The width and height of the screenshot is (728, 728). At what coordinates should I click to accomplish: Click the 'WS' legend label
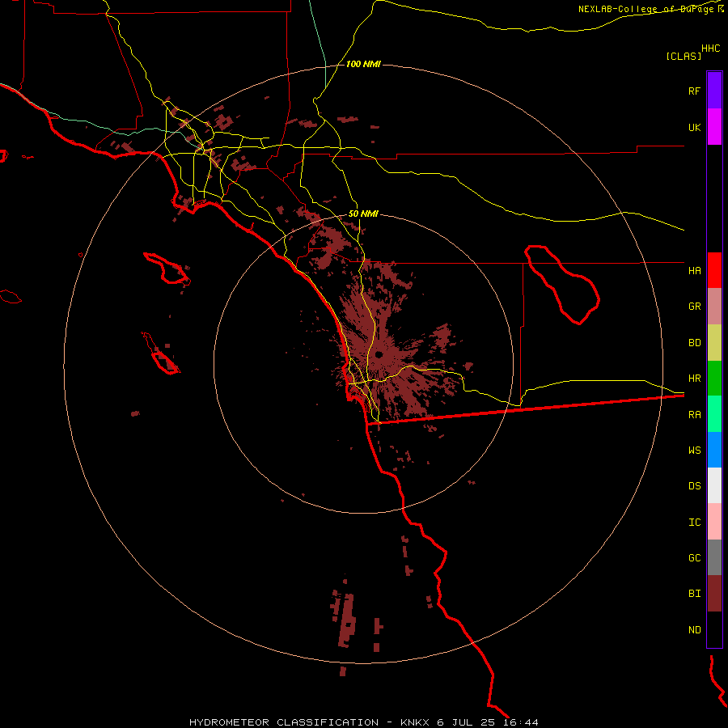click(x=694, y=451)
